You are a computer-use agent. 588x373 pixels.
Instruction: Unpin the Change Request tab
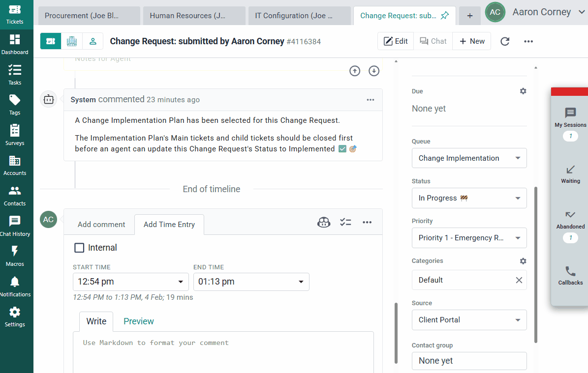tap(445, 16)
